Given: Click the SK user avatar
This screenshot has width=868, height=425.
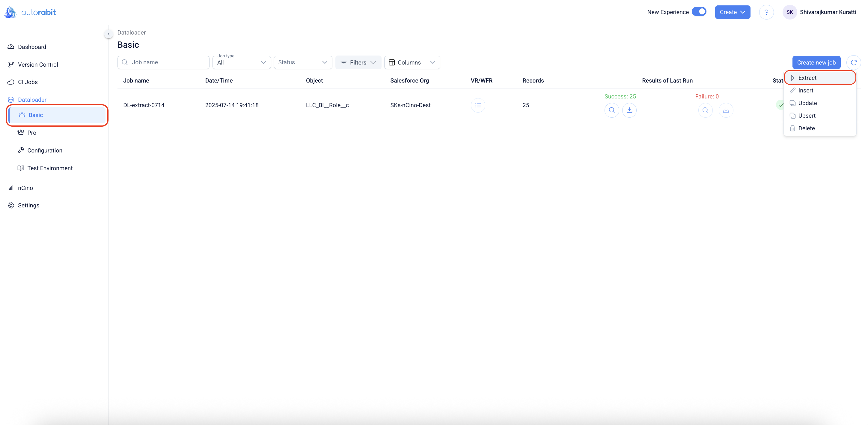Looking at the screenshot, I should (789, 12).
